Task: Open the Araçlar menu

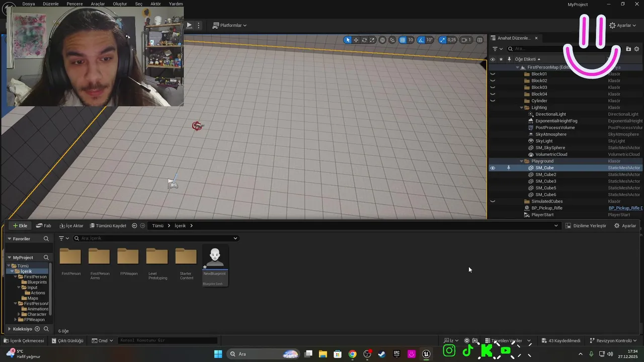Action: point(98,4)
